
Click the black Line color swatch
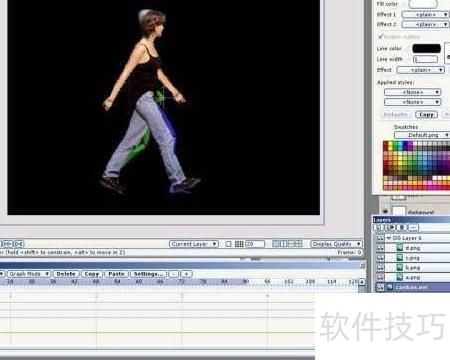426,48
